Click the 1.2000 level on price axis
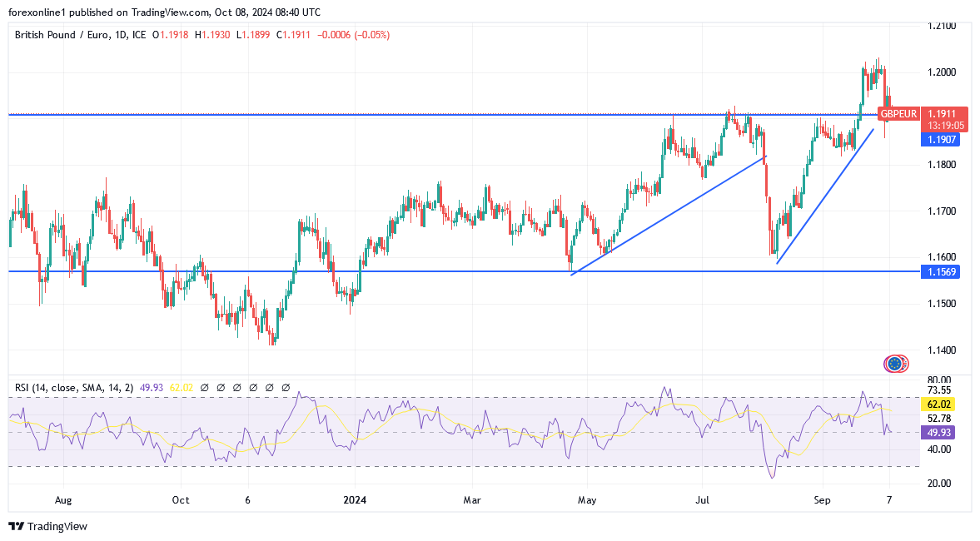Viewport: 980px width, 541px height. [942, 72]
